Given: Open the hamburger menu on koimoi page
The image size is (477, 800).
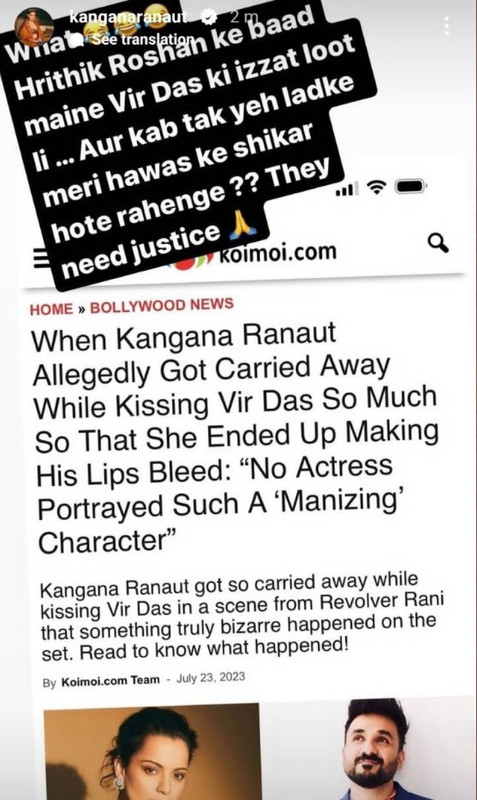Looking at the screenshot, I should 41,258.
